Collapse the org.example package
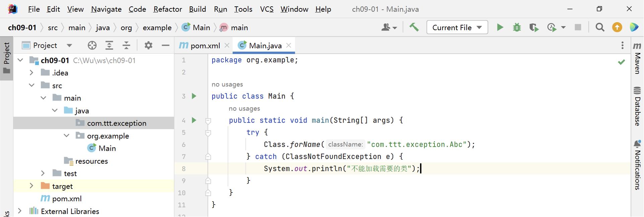Screen dimensions: 644x217 [67, 136]
